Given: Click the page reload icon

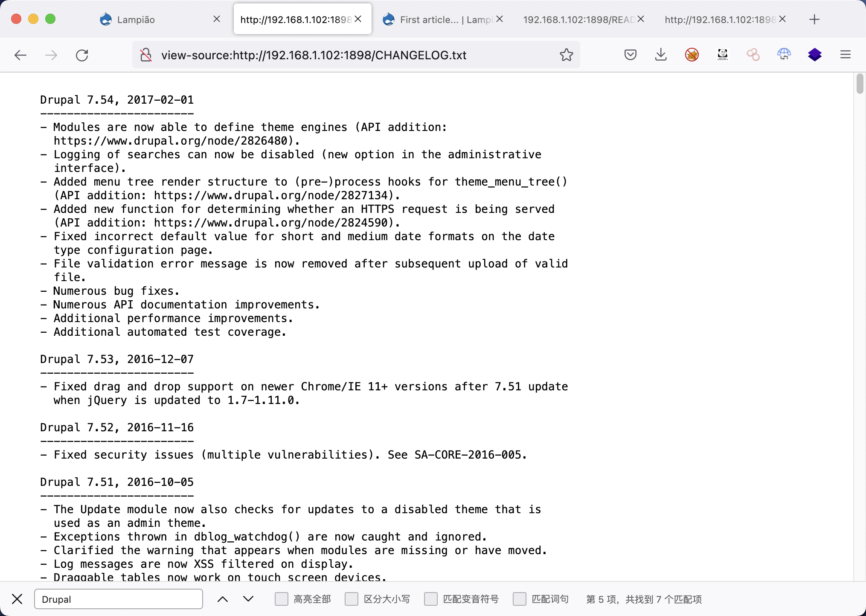Looking at the screenshot, I should pyautogui.click(x=82, y=55).
